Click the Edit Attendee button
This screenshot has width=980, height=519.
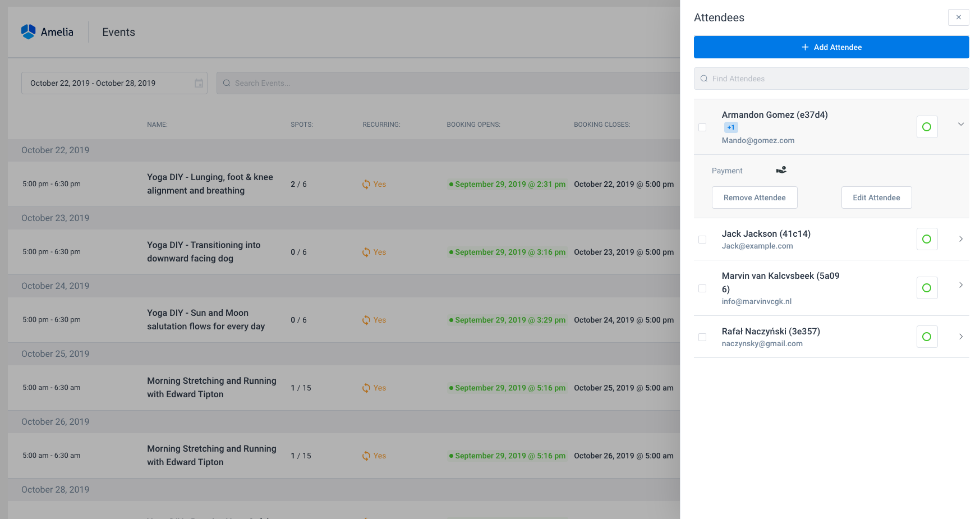(x=876, y=198)
